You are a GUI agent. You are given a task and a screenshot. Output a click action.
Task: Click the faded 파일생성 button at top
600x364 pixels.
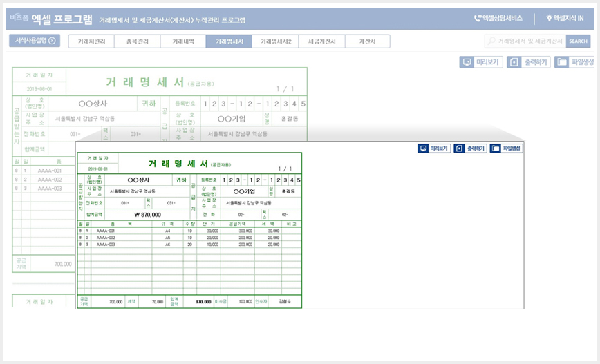574,62
